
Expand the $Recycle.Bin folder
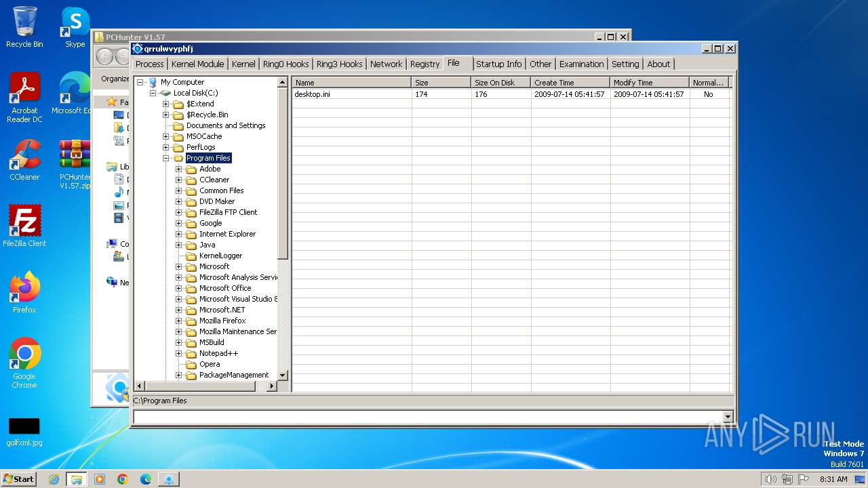pyautogui.click(x=166, y=115)
